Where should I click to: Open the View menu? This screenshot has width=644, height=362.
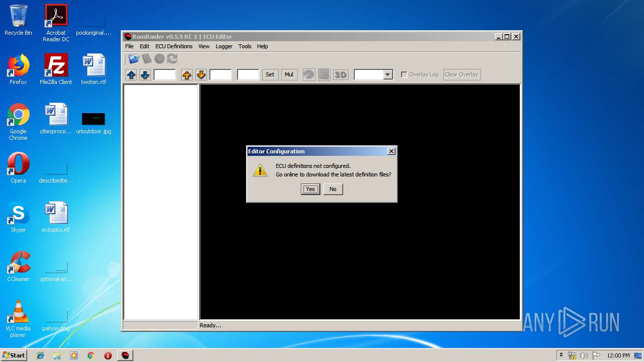coord(204,46)
